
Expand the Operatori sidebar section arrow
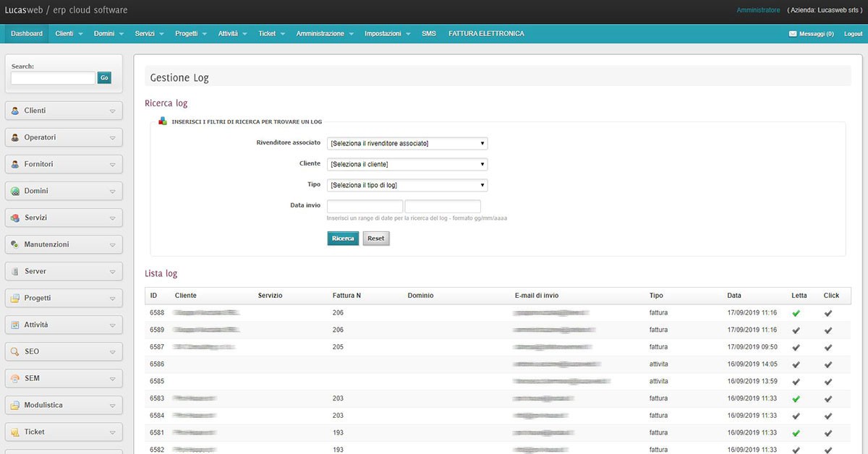112,138
